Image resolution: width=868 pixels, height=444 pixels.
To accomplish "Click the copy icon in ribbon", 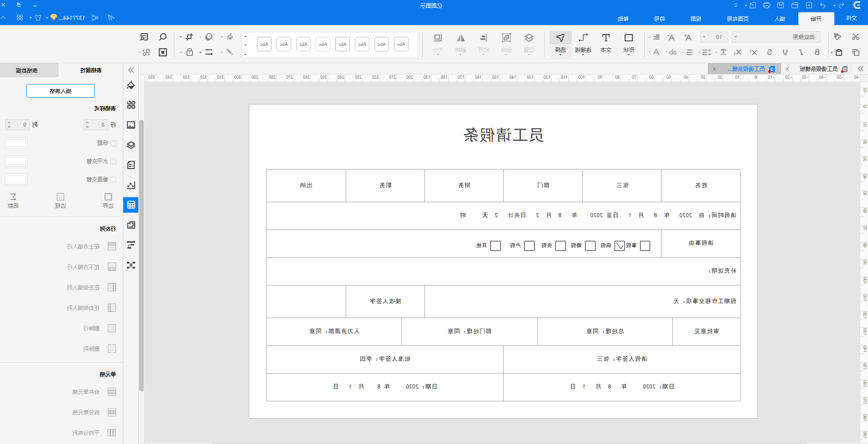I will click(856, 52).
